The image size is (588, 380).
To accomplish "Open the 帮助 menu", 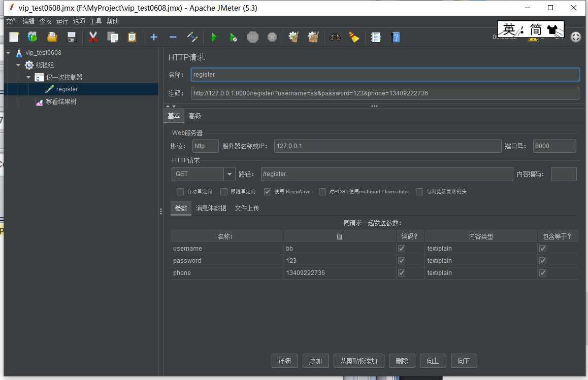I will point(113,21).
